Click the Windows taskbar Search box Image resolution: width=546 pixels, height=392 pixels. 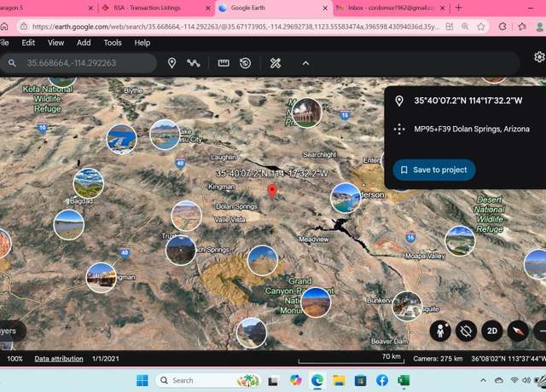tap(208, 380)
